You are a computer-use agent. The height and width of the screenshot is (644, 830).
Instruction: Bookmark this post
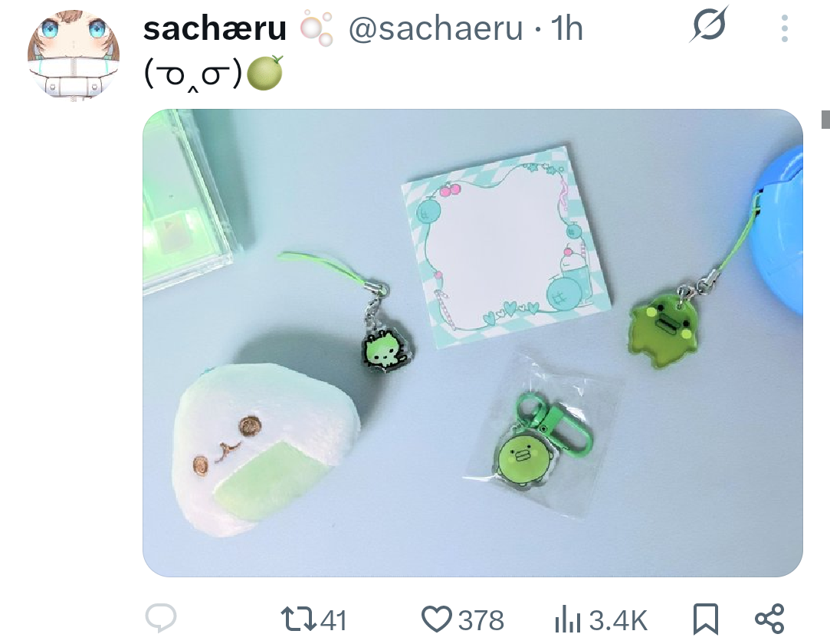click(706, 619)
